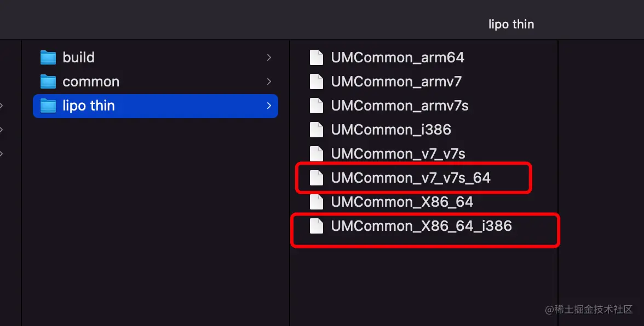Select the UMCommon_X86_64_i386 file
644x326 pixels.
pos(421,226)
